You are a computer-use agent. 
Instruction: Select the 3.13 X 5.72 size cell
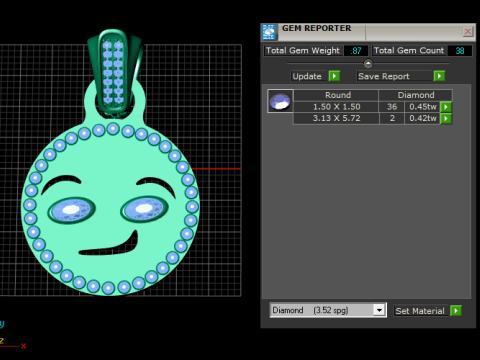[336, 118]
